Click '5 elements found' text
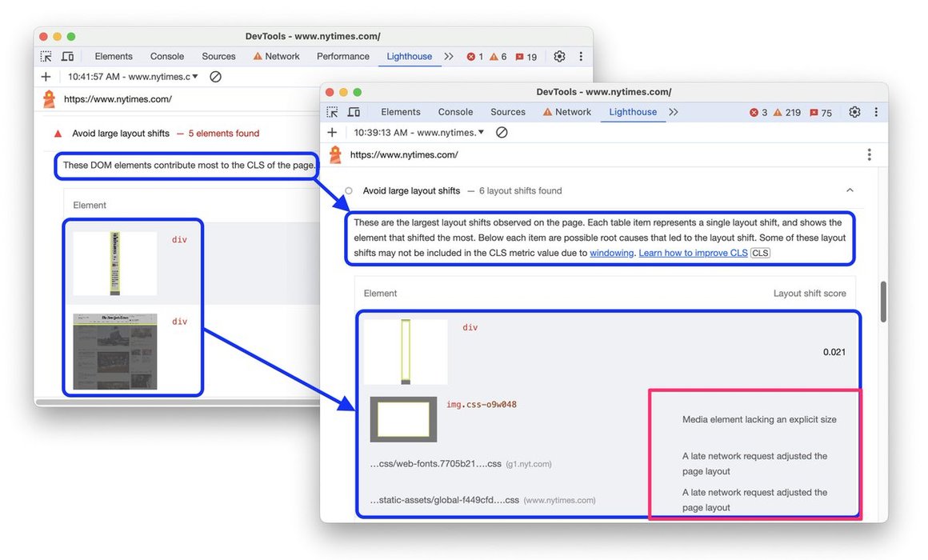Image resolution: width=928 pixels, height=560 pixels. (224, 134)
